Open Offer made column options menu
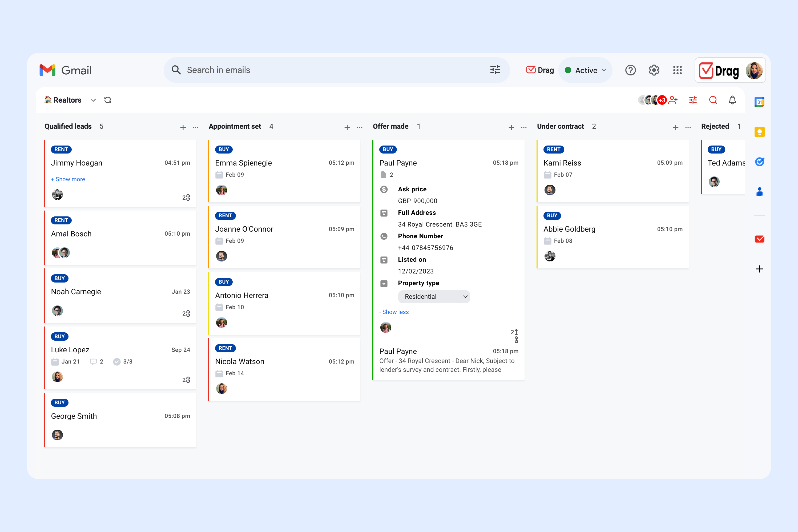Viewport: 798px width, 532px height. [x=524, y=128]
